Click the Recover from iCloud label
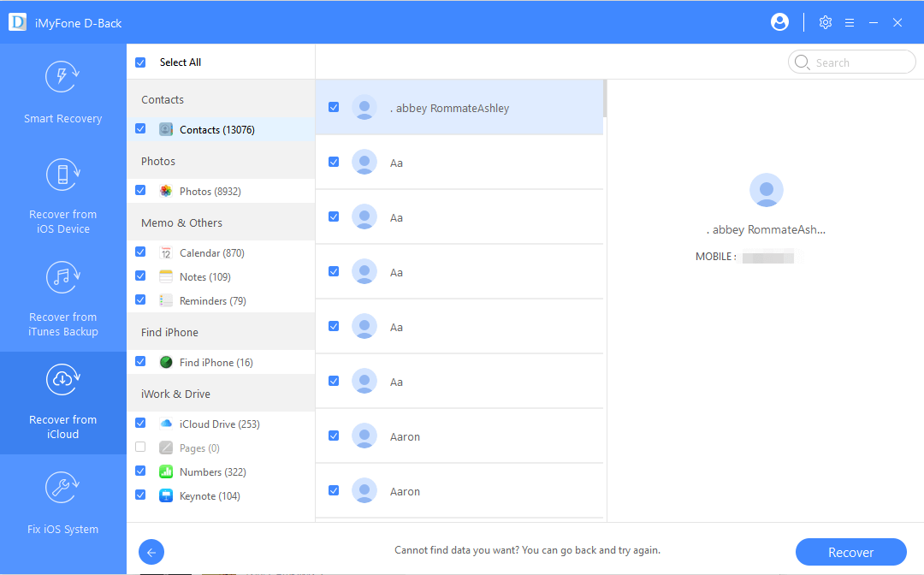 point(62,426)
